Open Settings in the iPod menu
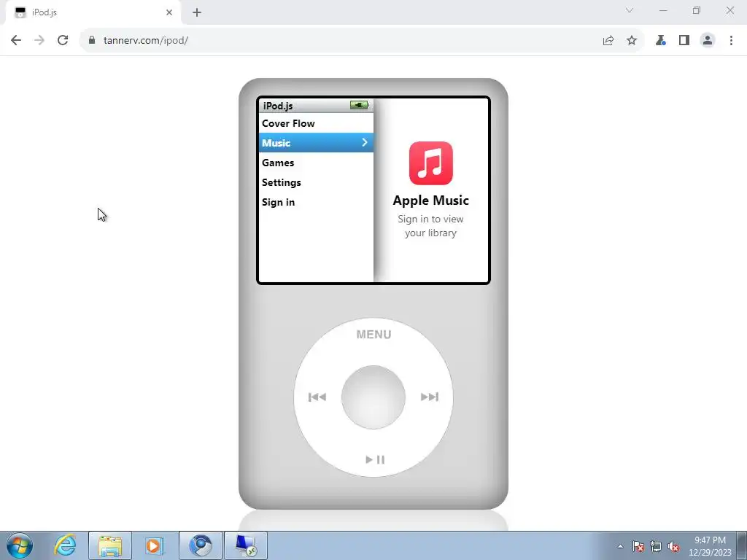The width and height of the screenshot is (747, 560). tap(316, 182)
